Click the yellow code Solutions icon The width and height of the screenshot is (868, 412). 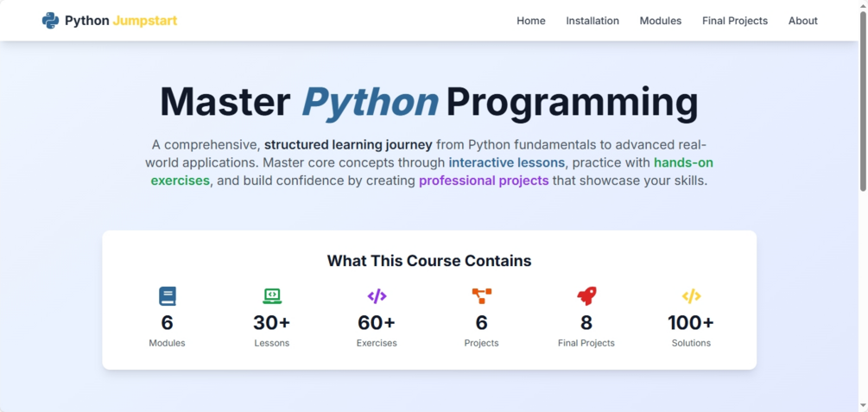691,296
